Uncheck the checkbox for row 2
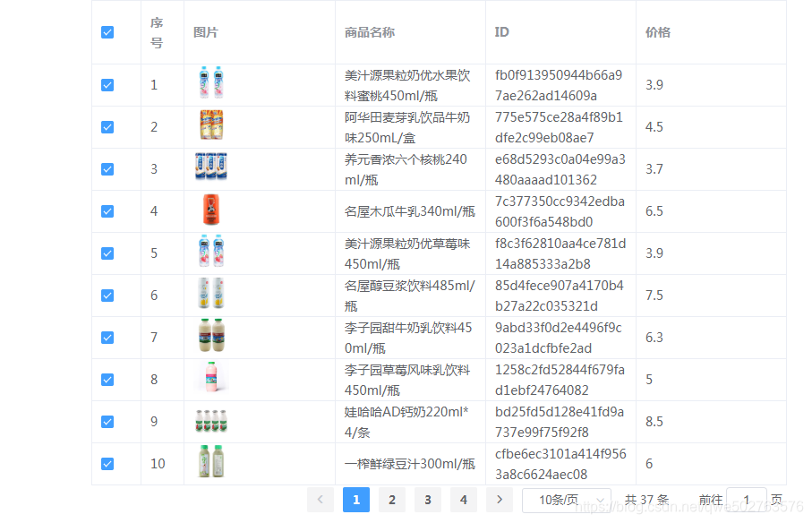The width and height of the screenshot is (812, 523). click(x=107, y=127)
